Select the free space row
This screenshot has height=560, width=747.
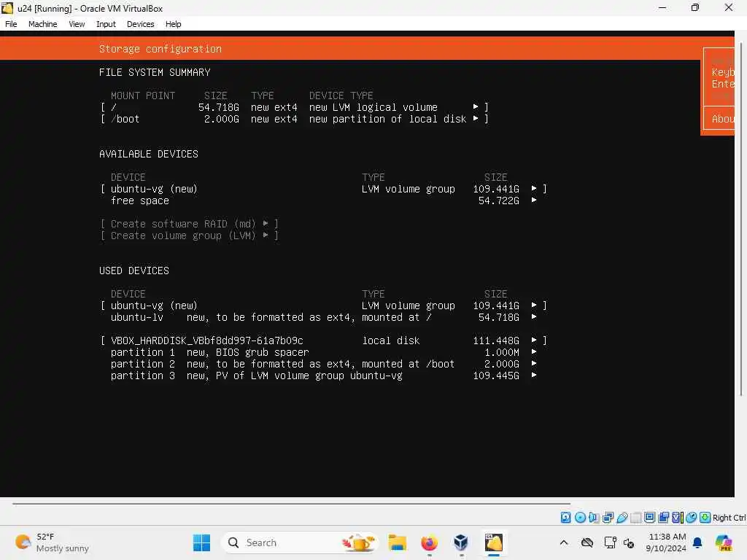coord(323,201)
